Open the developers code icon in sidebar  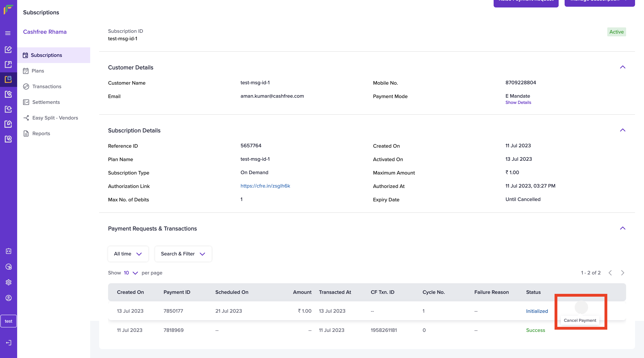9,251
